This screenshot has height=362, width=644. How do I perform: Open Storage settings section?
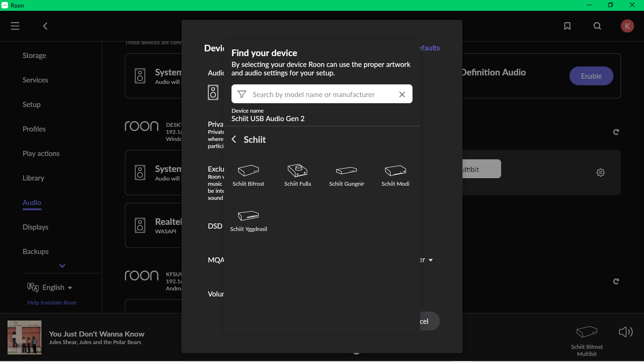point(34,56)
